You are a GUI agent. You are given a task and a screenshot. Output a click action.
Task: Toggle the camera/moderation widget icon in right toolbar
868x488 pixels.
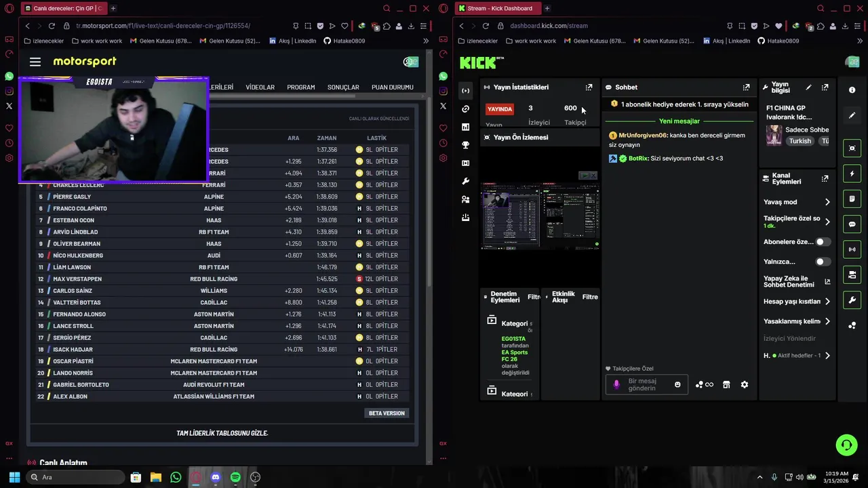852,274
